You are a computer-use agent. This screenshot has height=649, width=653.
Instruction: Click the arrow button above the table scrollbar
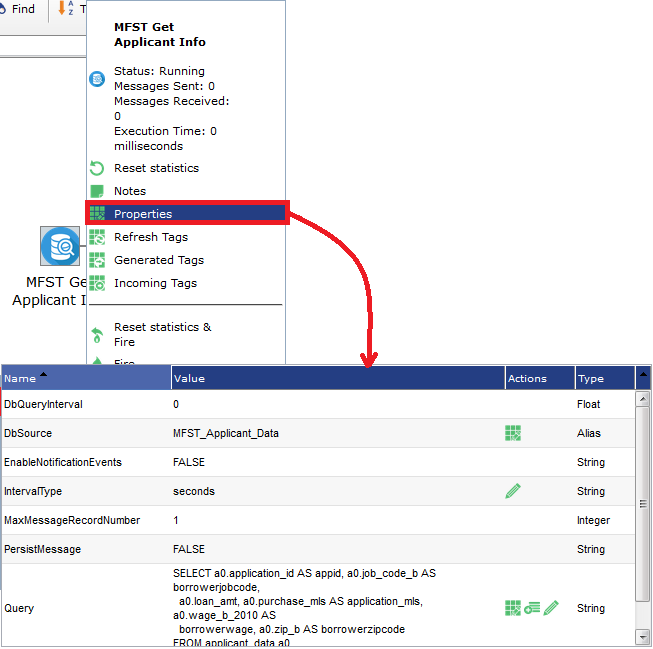tap(643, 377)
